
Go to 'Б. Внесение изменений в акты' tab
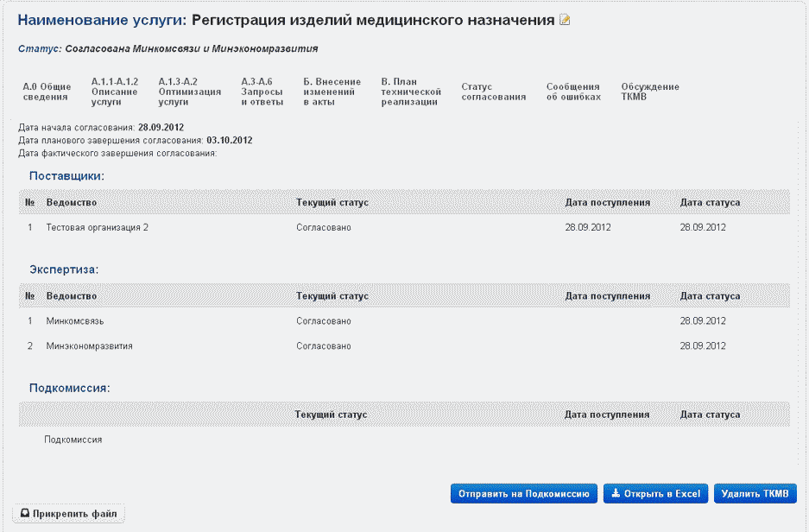pos(332,92)
